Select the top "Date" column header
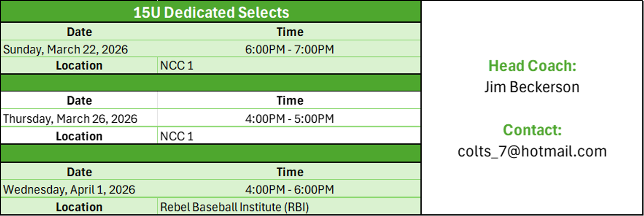644x216 pixels. [x=79, y=32]
